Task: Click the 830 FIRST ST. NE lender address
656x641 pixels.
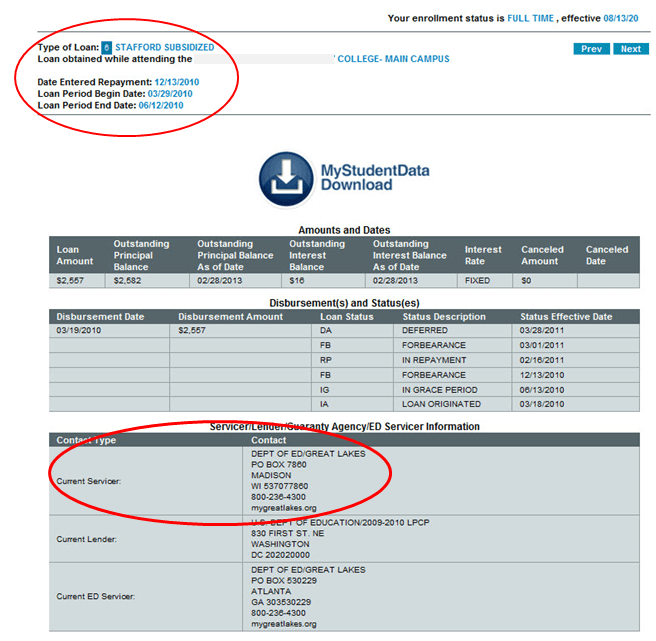Action: 287,533
